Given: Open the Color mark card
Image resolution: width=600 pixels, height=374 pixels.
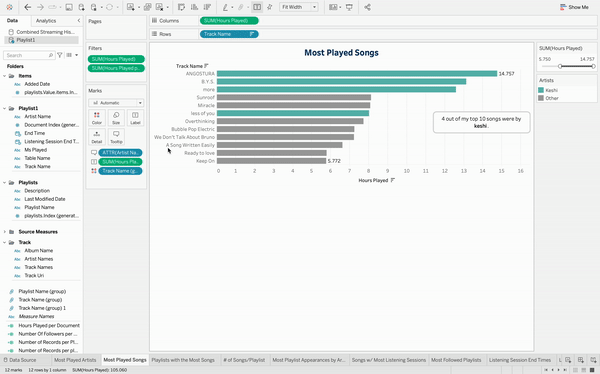Looking at the screenshot, I should pyautogui.click(x=97, y=118).
